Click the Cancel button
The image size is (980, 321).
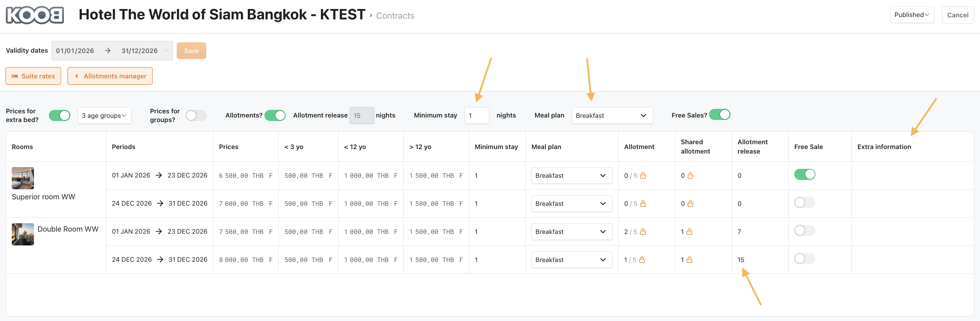(957, 15)
